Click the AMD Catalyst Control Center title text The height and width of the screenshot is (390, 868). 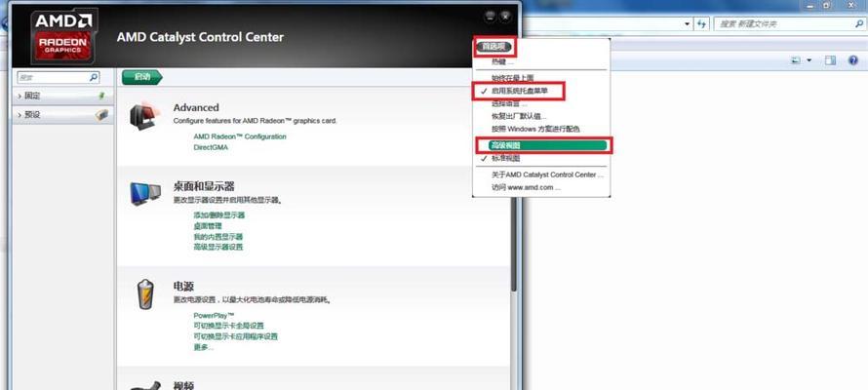tap(200, 37)
